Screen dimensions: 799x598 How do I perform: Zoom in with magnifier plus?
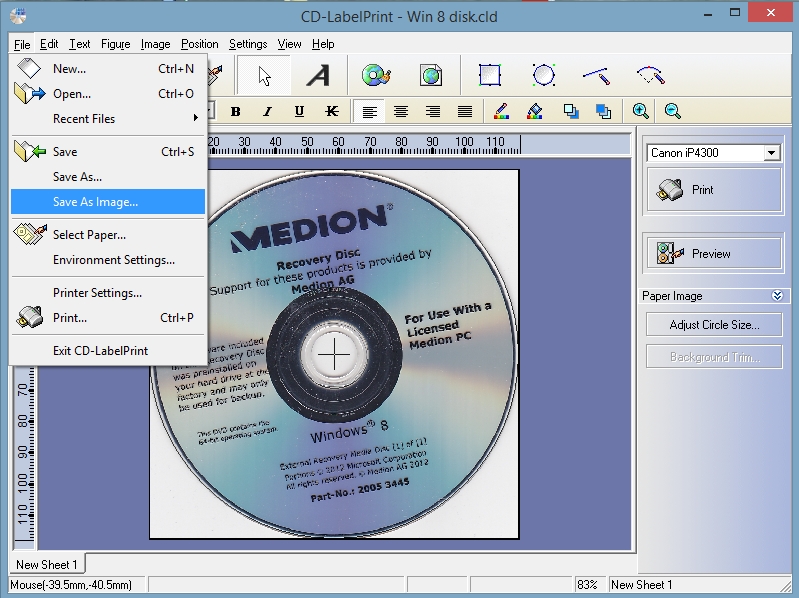(x=640, y=111)
